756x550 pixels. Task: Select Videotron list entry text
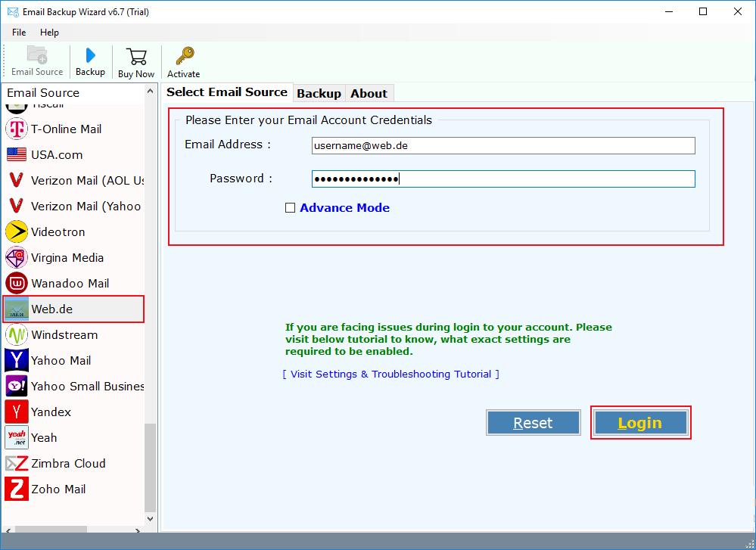(x=58, y=231)
